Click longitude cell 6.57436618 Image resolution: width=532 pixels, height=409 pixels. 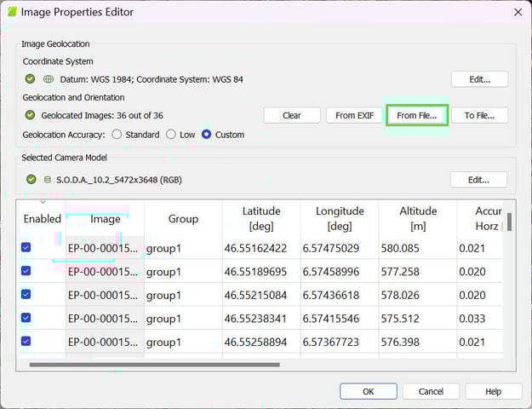coord(340,295)
